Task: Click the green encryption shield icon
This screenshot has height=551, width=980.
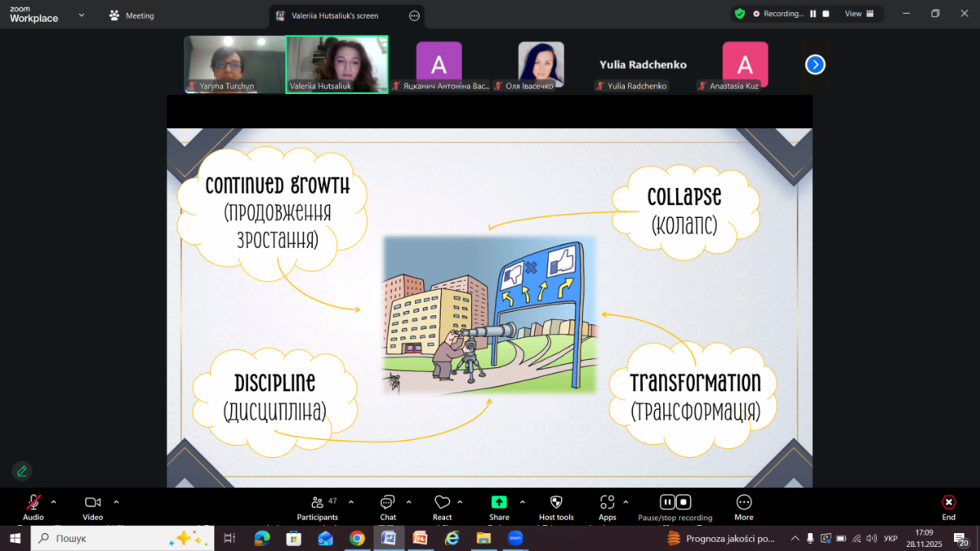Action: coord(740,14)
